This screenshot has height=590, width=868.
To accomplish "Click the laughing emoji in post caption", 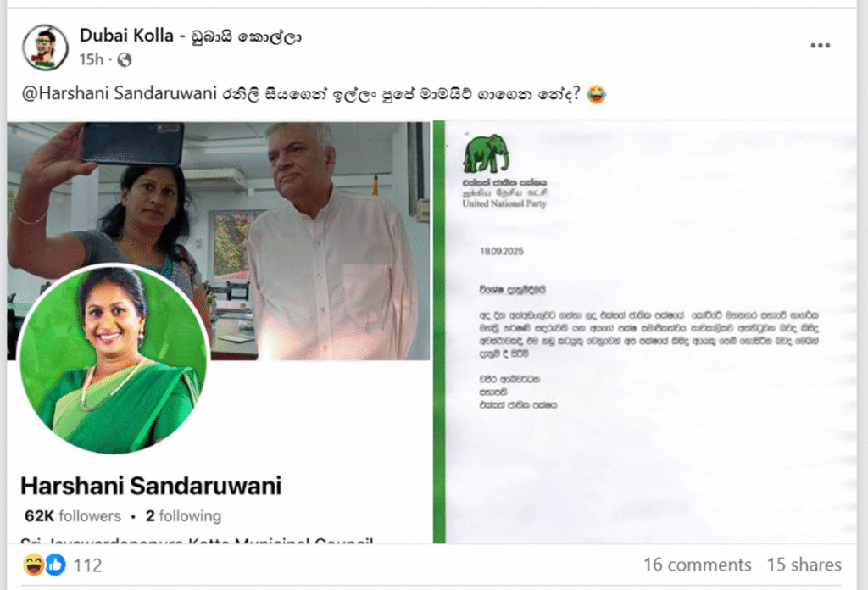I will pyautogui.click(x=596, y=94).
